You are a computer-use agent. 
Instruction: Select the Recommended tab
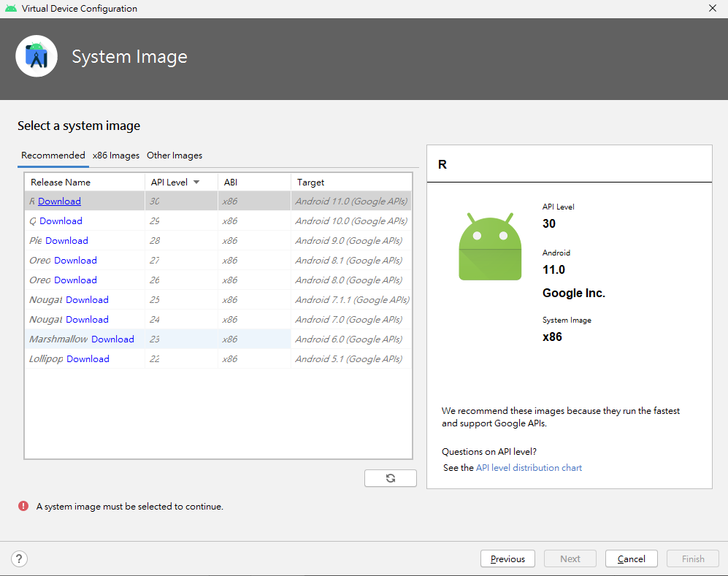click(53, 155)
